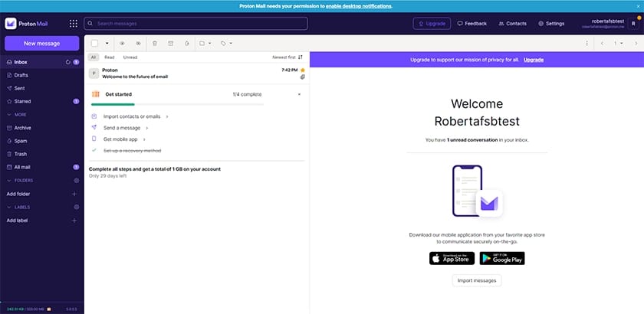Open Settings
Image resolution: width=644 pixels, height=314 pixels.
click(551, 24)
